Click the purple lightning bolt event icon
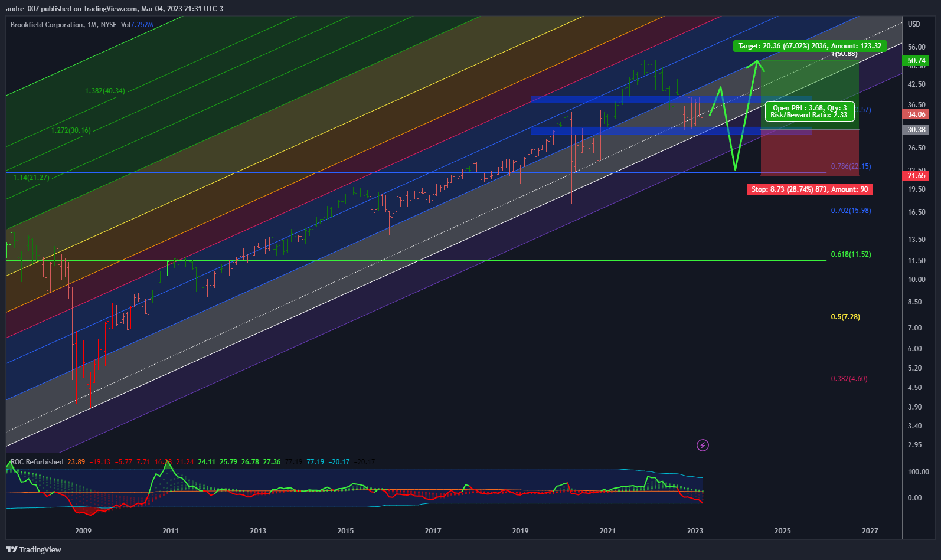This screenshot has height=560, width=941. (703, 445)
